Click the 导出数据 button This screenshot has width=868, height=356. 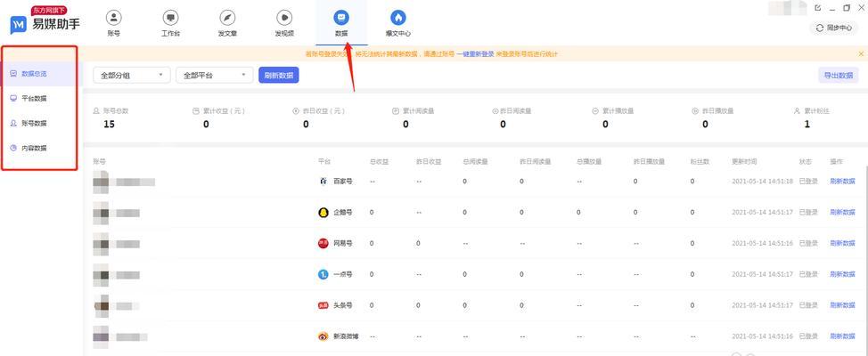click(838, 76)
